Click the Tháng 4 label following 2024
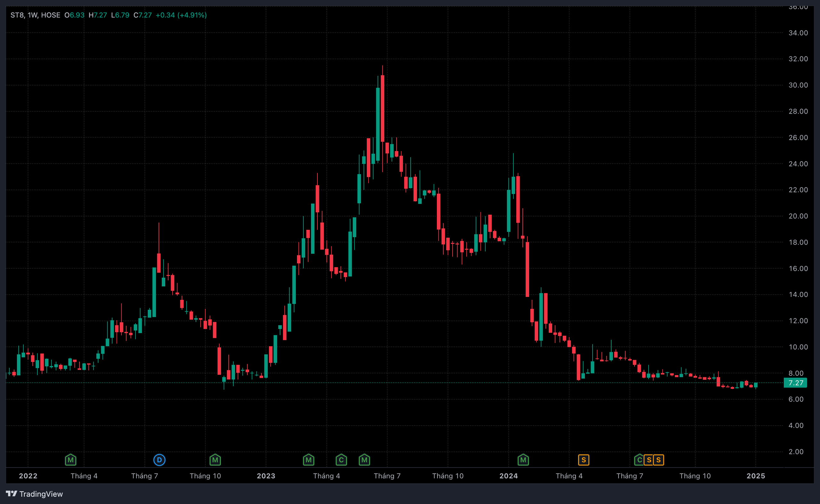Image resolution: width=820 pixels, height=504 pixels. [569, 476]
